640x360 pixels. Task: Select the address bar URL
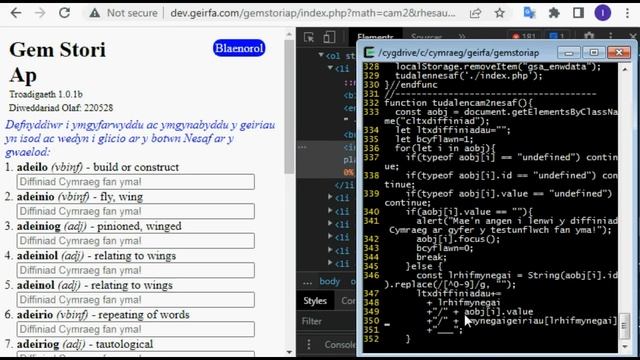(313, 13)
